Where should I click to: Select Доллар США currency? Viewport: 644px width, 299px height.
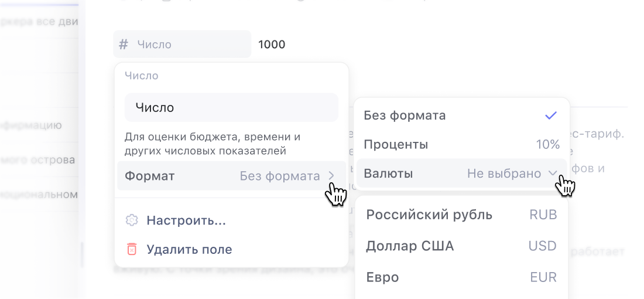pos(410,246)
